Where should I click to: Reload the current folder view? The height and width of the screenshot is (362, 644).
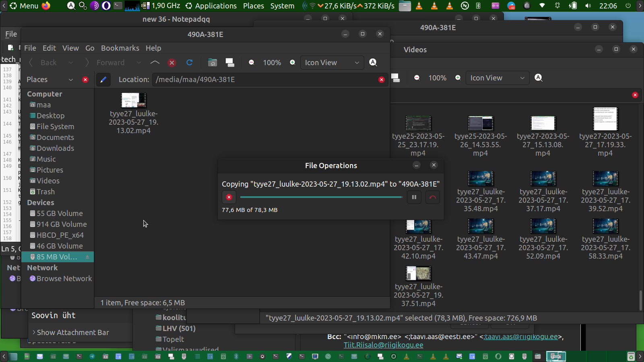[x=190, y=62]
